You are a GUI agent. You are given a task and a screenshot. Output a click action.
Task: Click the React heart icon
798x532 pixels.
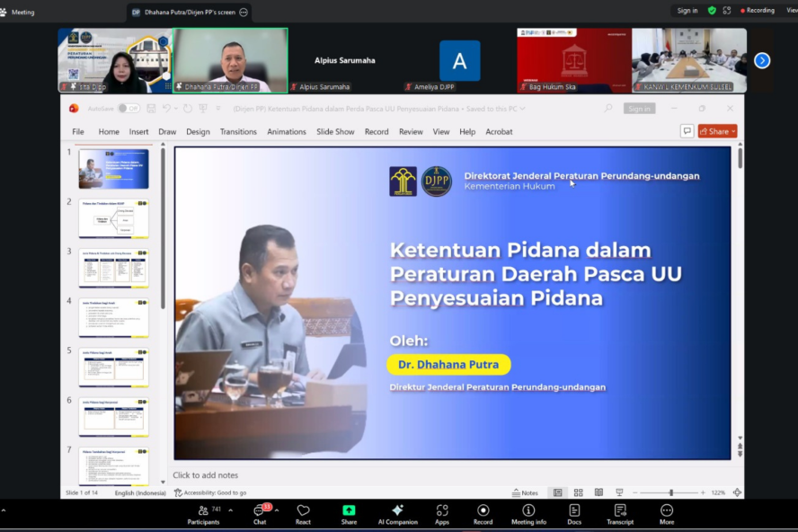[x=303, y=512]
